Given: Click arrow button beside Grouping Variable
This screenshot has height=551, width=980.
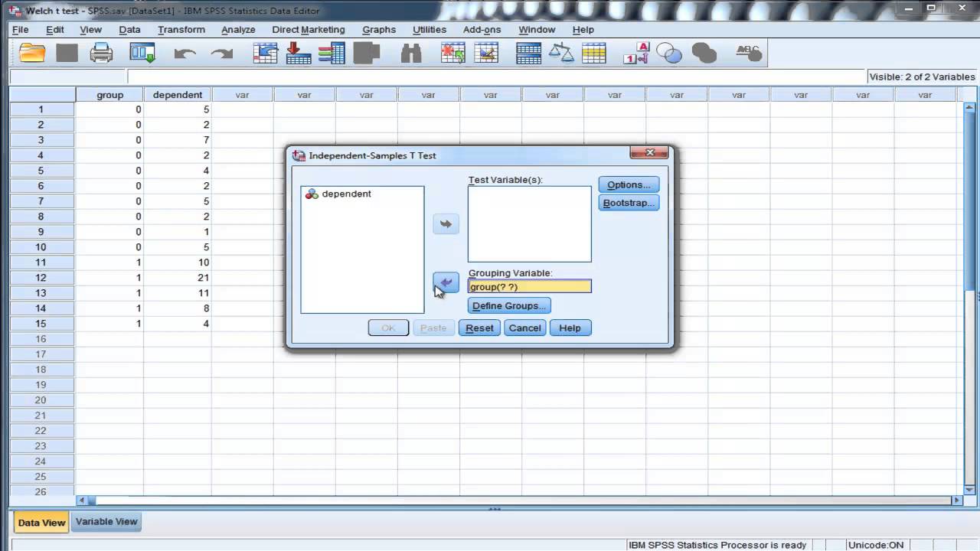Looking at the screenshot, I should click(446, 282).
